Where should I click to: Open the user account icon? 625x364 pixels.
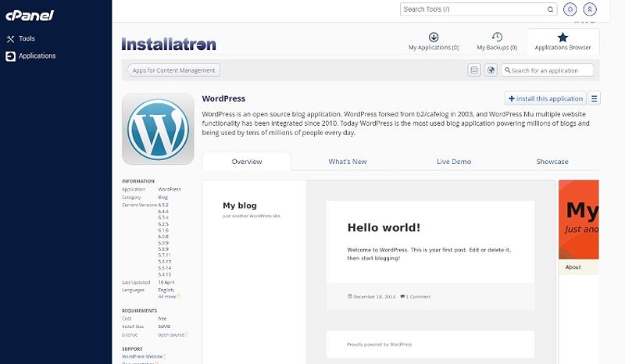(x=590, y=9)
